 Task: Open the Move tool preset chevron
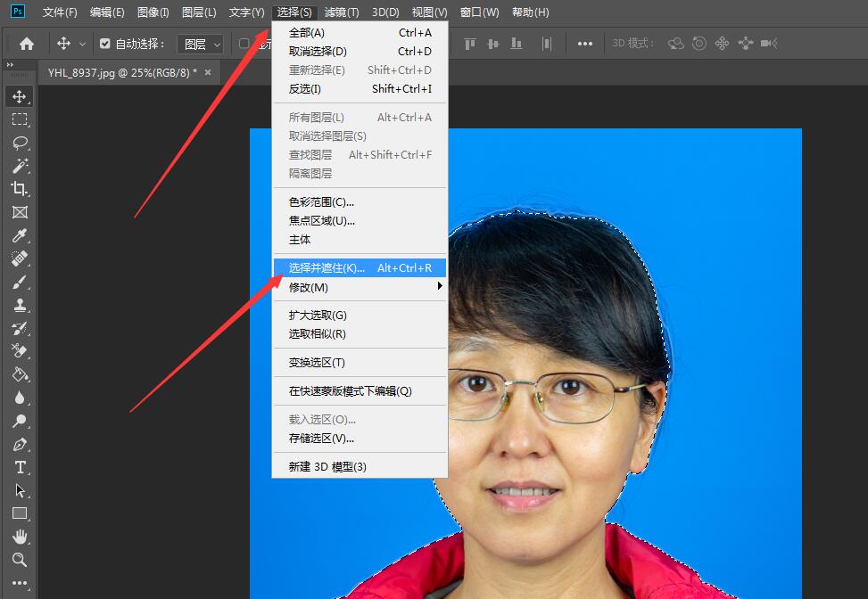tap(82, 42)
